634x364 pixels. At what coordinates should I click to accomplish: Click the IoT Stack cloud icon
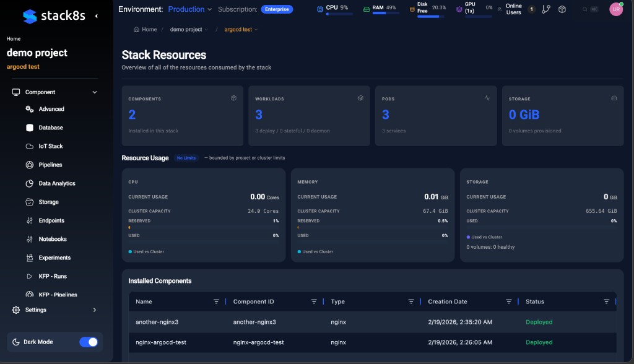[x=30, y=147]
